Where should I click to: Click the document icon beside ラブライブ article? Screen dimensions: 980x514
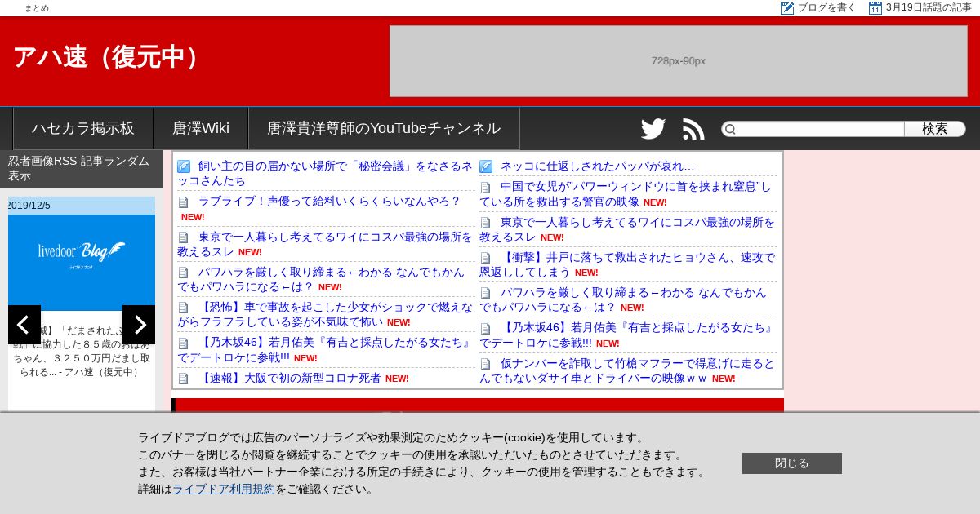click(184, 202)
